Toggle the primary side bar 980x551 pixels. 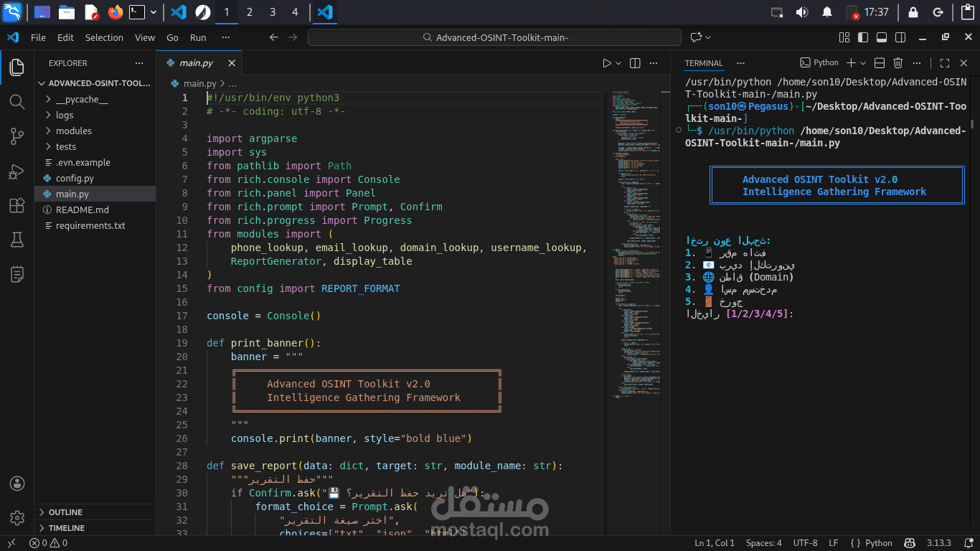863,37
